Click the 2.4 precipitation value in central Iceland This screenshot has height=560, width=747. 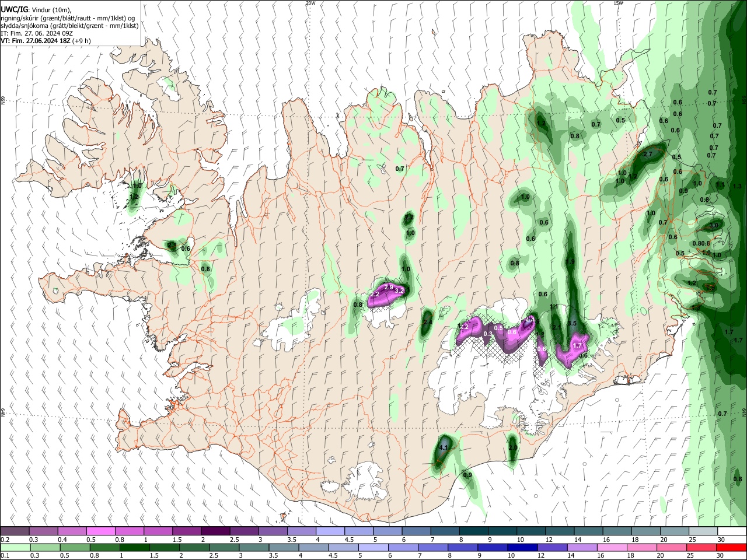point(427,322)
